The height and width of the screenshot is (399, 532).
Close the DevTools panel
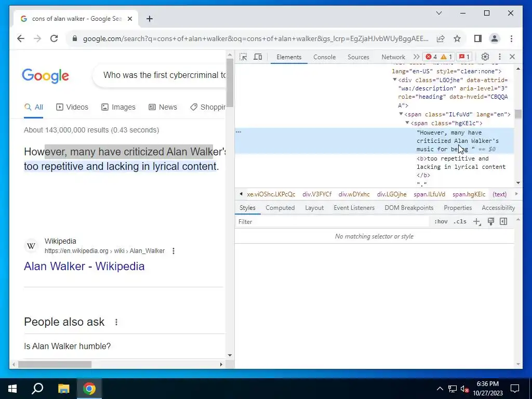(x=512, y=57)
